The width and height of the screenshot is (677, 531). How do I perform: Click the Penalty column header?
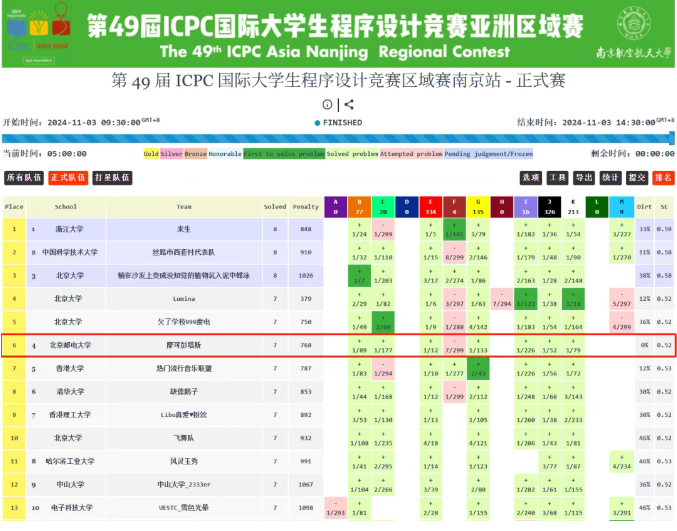(x=306, y=207)
